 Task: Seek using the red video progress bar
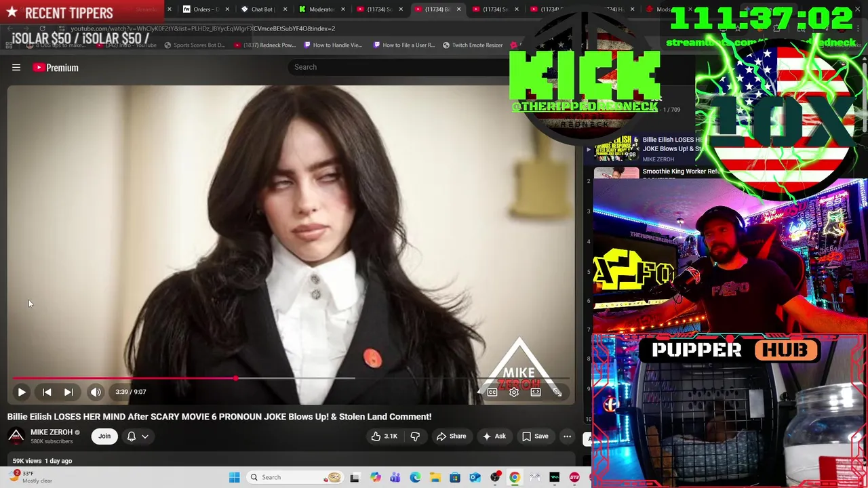point(292,378)
